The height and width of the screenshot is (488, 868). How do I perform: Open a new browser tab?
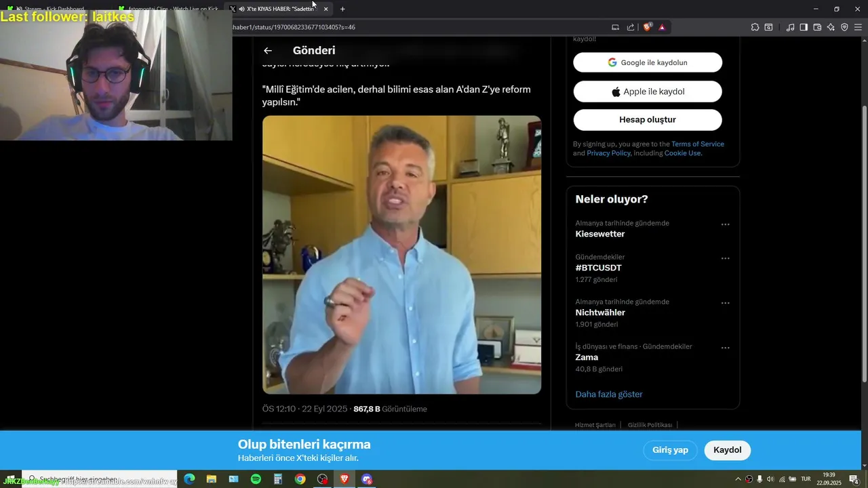(342, 9)
